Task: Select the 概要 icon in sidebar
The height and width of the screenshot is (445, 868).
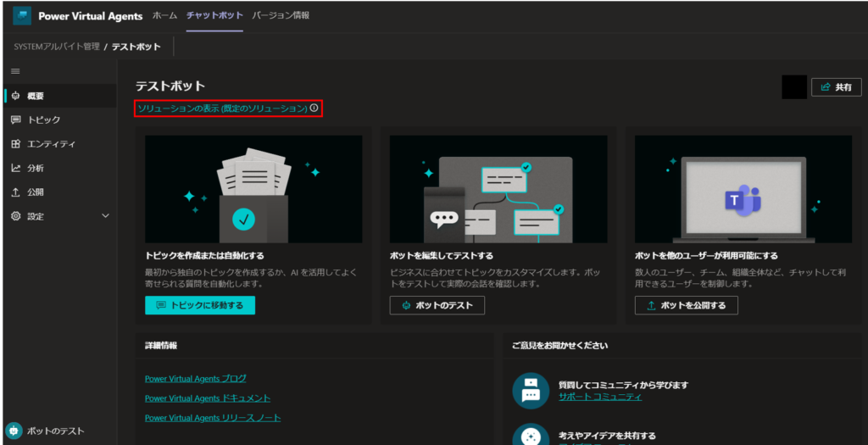Action: pyautogui.click(x=15, y=96)
